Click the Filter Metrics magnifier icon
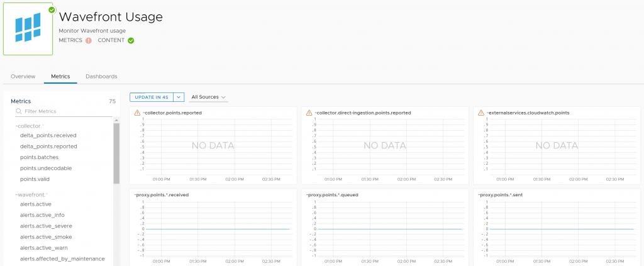 pyautogui.click(x=18, y=111)
